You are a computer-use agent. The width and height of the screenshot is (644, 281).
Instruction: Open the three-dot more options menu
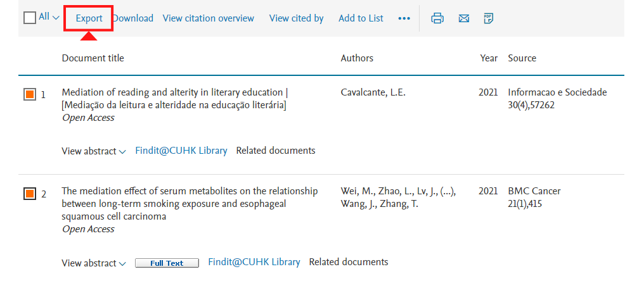(404, 18)
